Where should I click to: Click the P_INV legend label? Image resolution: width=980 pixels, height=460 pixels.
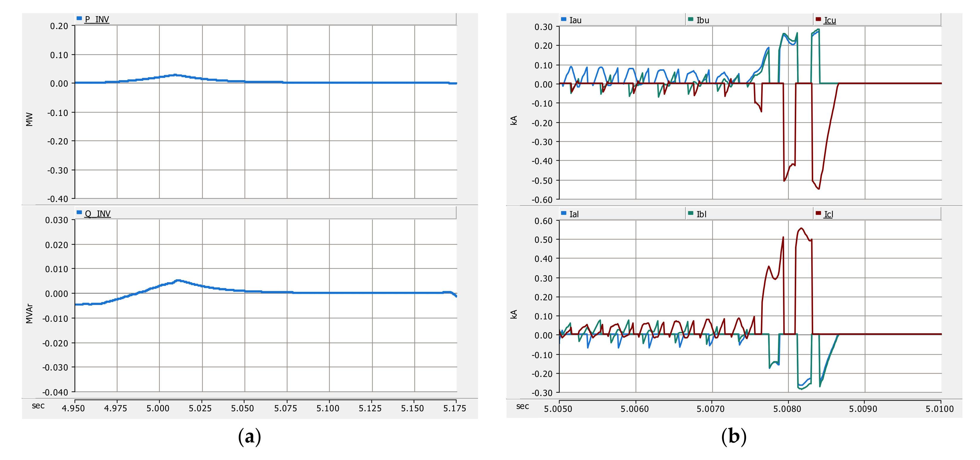point(97,19)
